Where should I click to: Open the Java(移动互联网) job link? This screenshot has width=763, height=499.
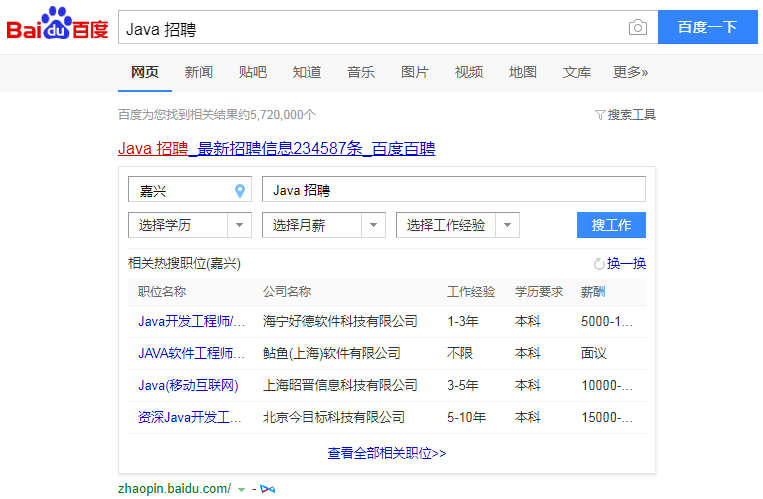[x=188, y=386]
